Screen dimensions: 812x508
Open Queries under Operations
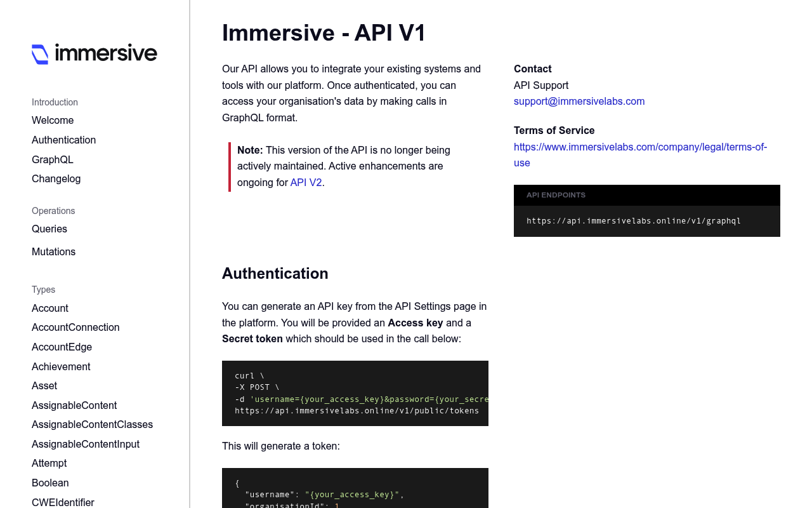49,229
